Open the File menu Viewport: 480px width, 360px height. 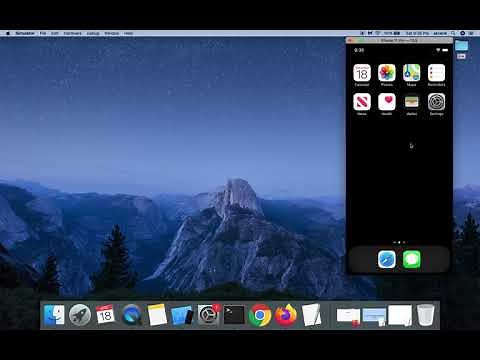tap(43, 33)
